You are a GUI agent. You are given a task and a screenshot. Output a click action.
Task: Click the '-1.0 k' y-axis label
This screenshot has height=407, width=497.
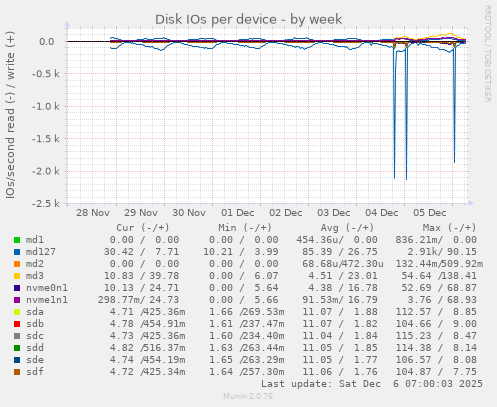pos(45,107)
